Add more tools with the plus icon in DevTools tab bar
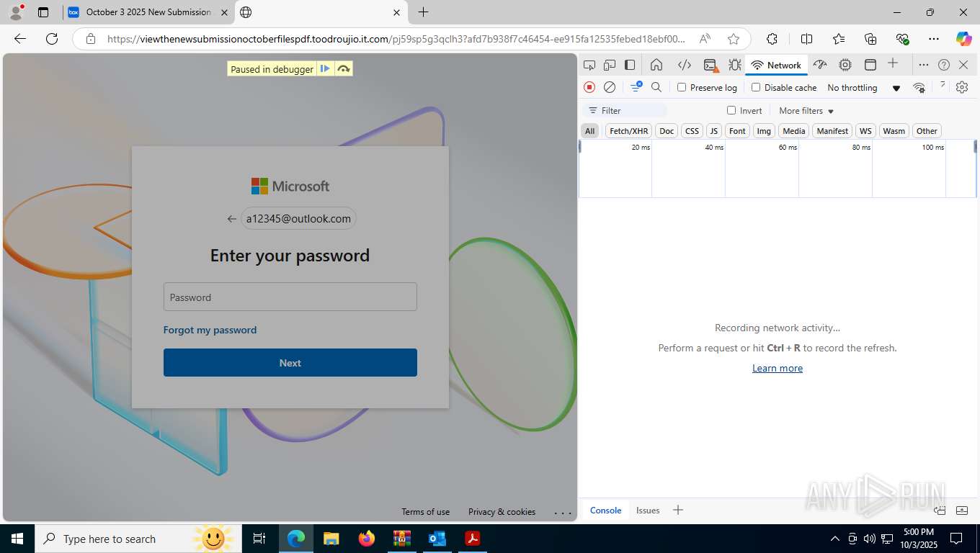 click(893, 63)
